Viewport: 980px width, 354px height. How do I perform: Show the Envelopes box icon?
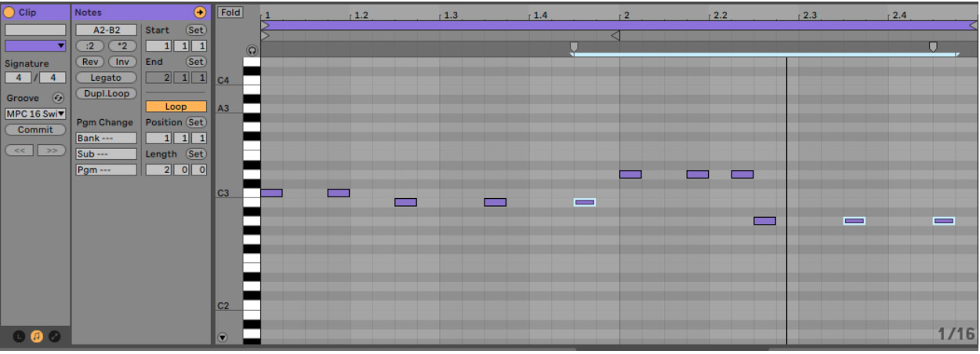54,336
